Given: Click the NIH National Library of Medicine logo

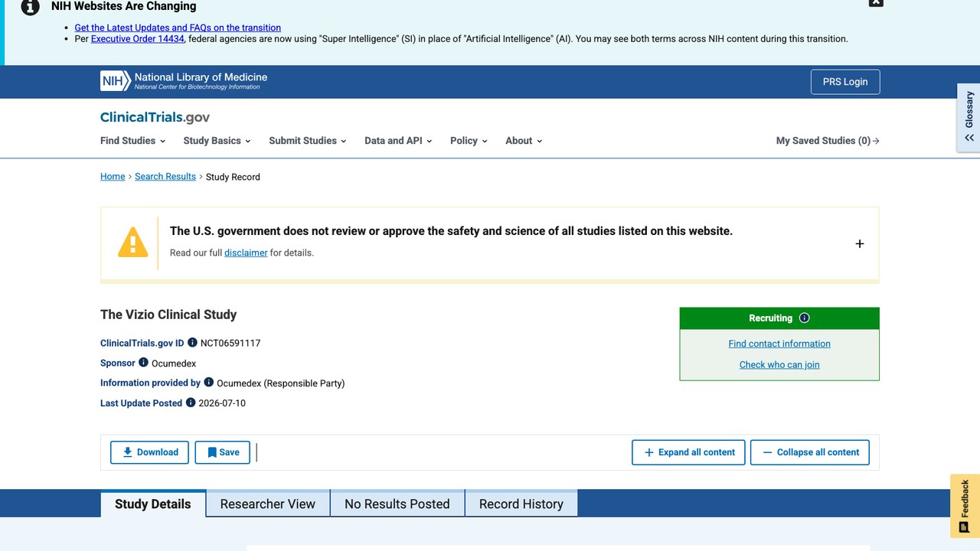Looking at the screenshot, I should click(184, 81).
